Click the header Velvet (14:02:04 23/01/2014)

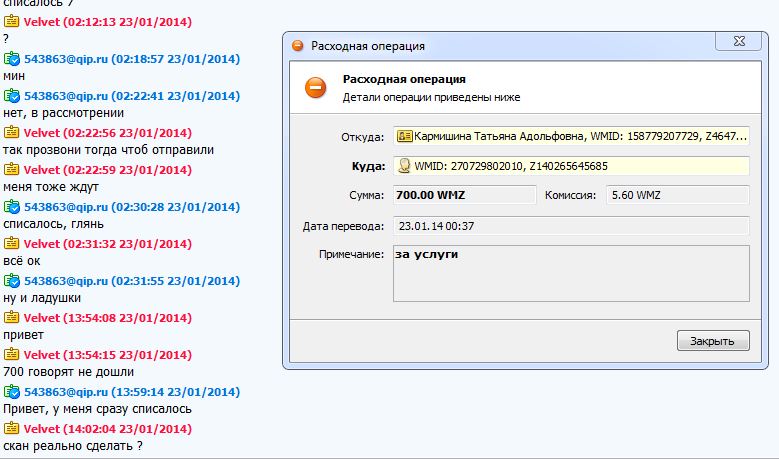108,429
